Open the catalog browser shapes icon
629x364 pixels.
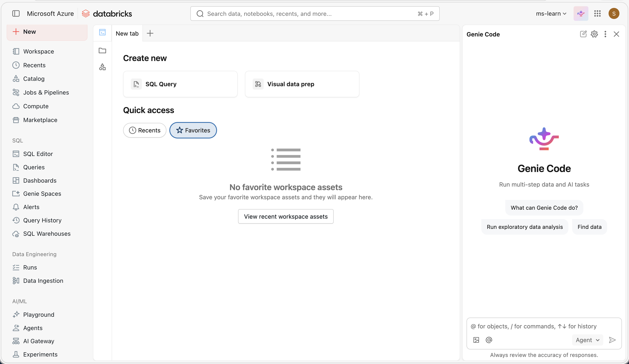[102, 67]
